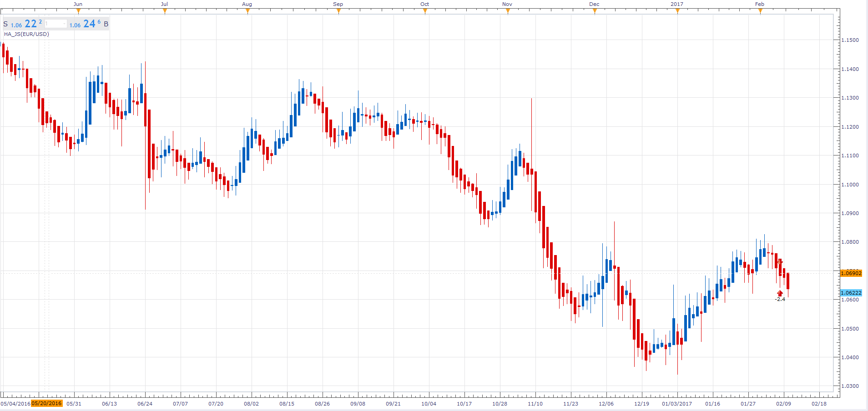
Task: Click the 08/15 date label
Action: (287, 404)
